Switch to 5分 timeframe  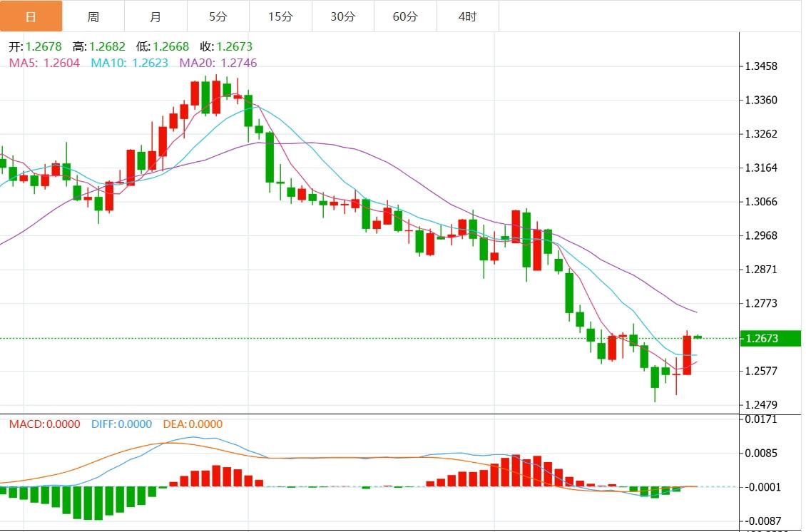pos(218,16)
